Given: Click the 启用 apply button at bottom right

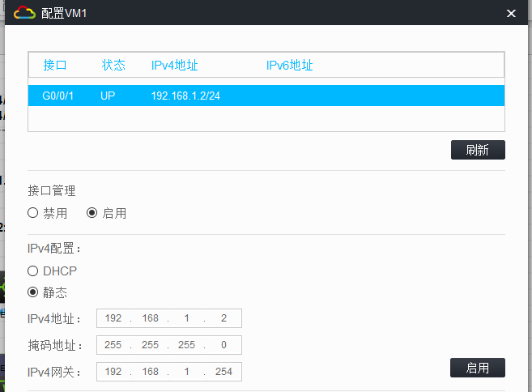Looking at the screenshot, I should 478,368.
